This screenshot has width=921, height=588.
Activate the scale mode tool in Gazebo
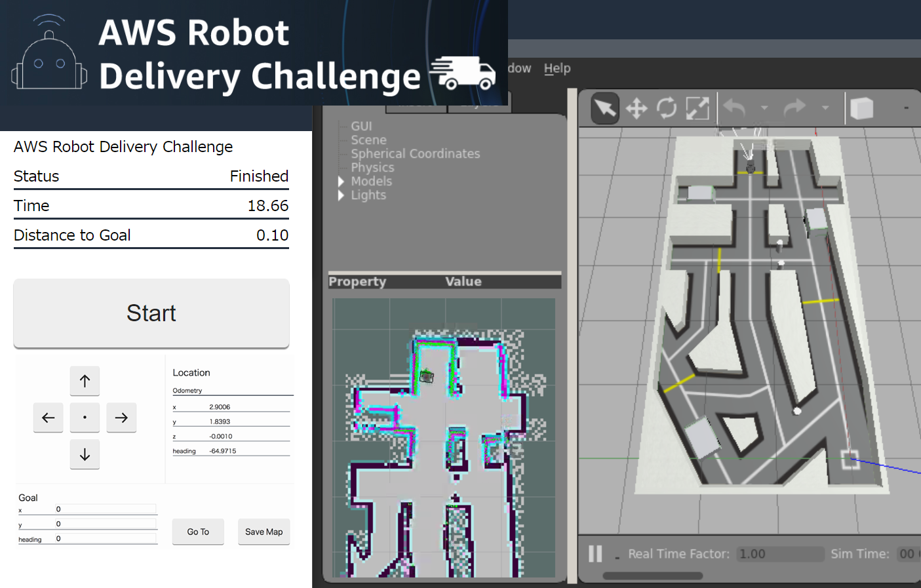(697, 108)
